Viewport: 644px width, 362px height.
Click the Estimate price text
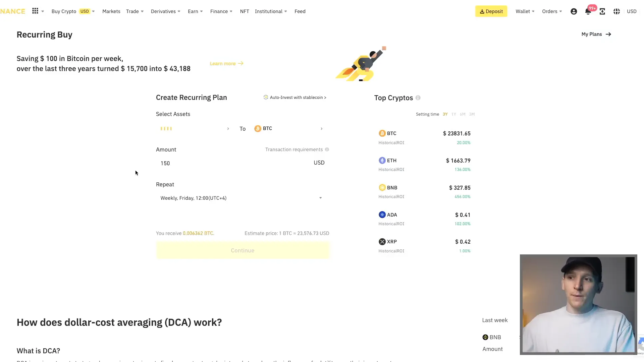click(287, 233)
